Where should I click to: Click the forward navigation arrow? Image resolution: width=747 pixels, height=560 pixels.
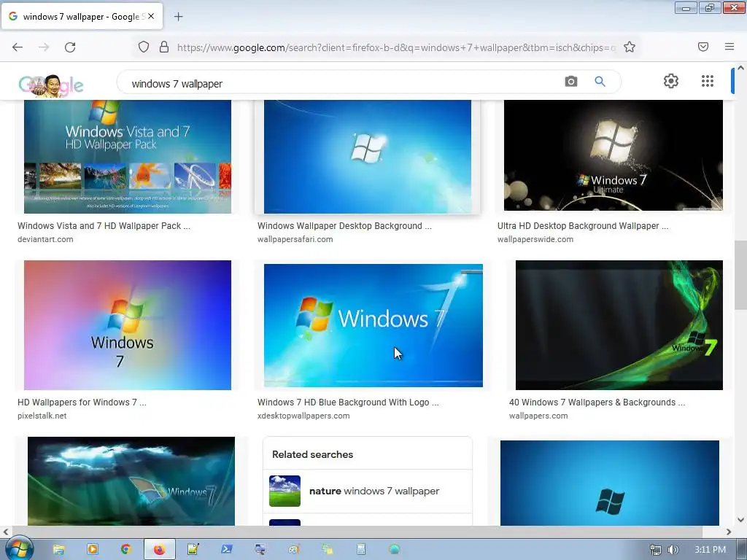click(44, 47)
